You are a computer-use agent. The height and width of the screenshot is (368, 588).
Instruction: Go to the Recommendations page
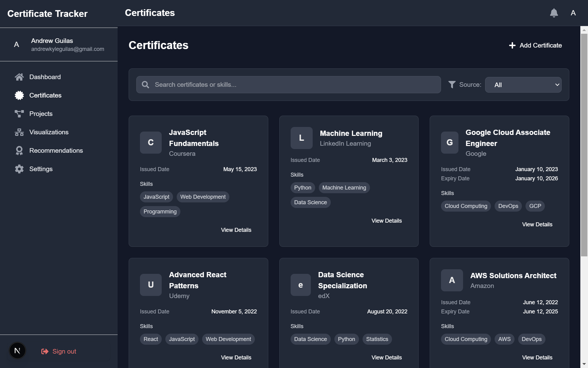pyautogui.click(x=56, y=151)
